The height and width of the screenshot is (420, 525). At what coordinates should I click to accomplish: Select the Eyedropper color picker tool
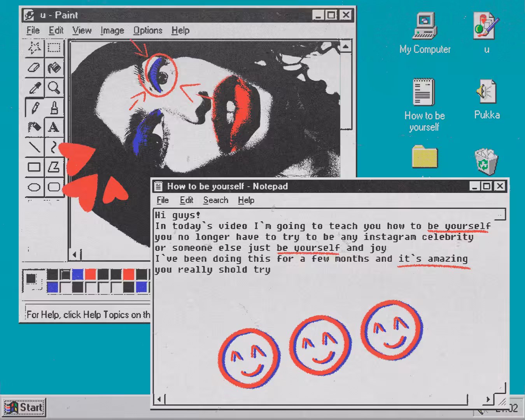click(x=35, y=87)
